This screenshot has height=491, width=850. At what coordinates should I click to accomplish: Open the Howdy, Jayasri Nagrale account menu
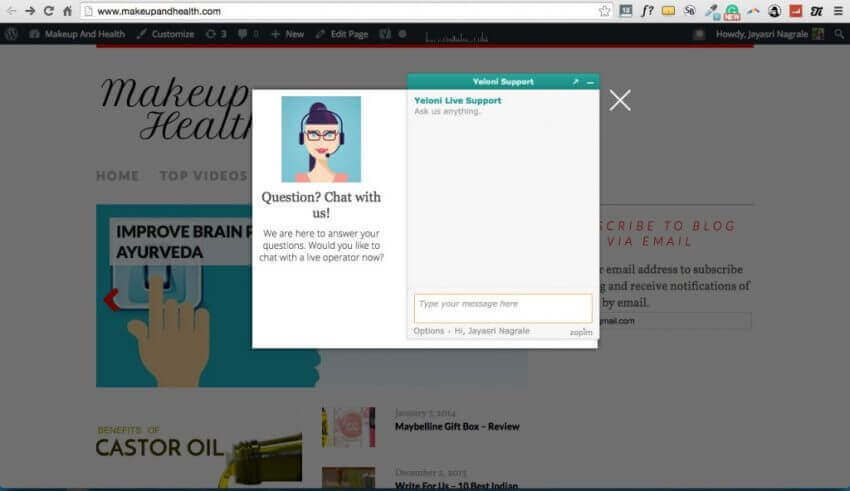tap(762, 34)
